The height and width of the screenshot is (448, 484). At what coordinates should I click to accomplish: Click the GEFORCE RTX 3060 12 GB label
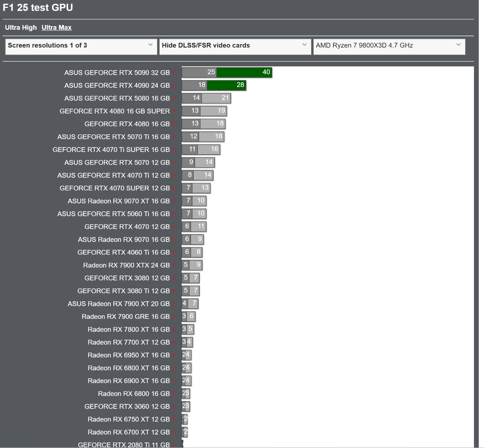[127, 407]
